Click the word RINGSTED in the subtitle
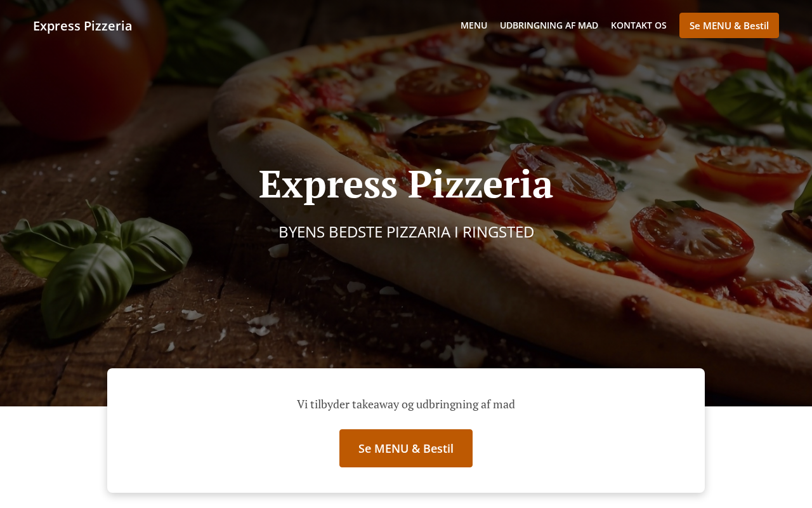Screen dimensions: 812x508 pyautogui.click(x=498, y=232)
